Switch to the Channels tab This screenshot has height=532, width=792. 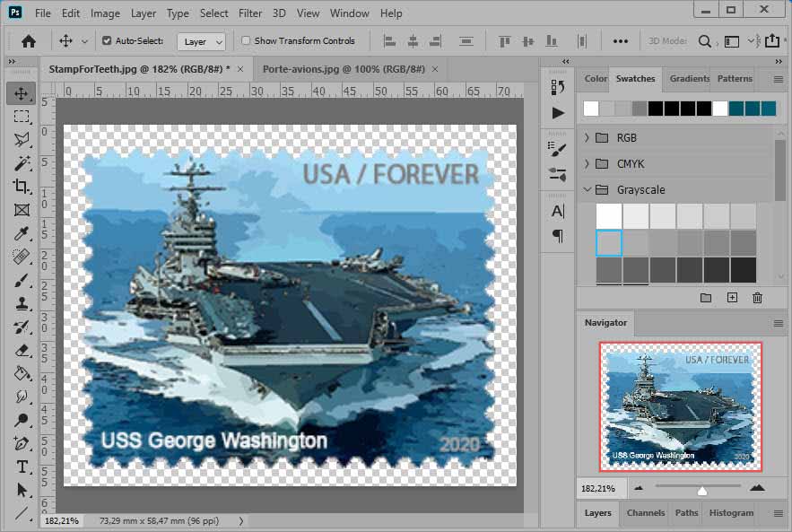(646, 513)
